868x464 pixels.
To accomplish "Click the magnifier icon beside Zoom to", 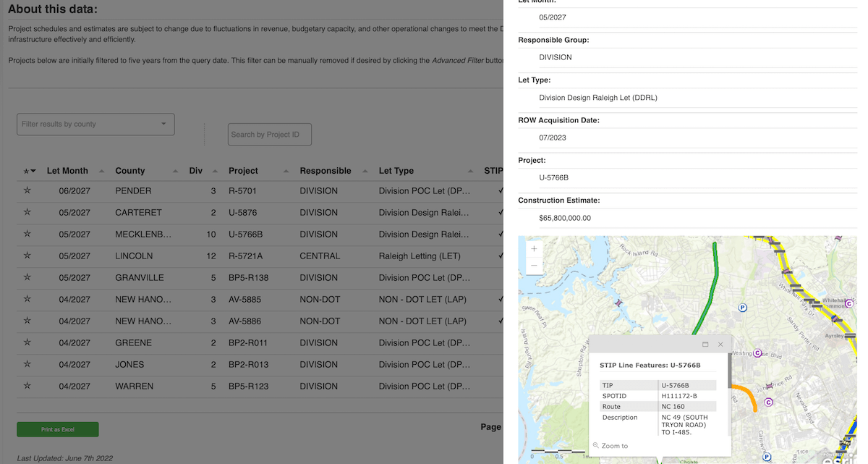I will [x=595, y=446].
